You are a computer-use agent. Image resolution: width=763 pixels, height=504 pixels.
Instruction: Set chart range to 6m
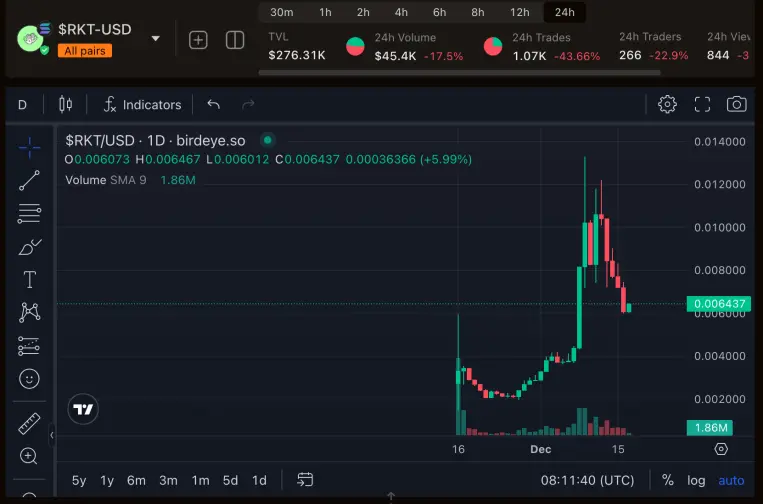(x=136, y=480)
